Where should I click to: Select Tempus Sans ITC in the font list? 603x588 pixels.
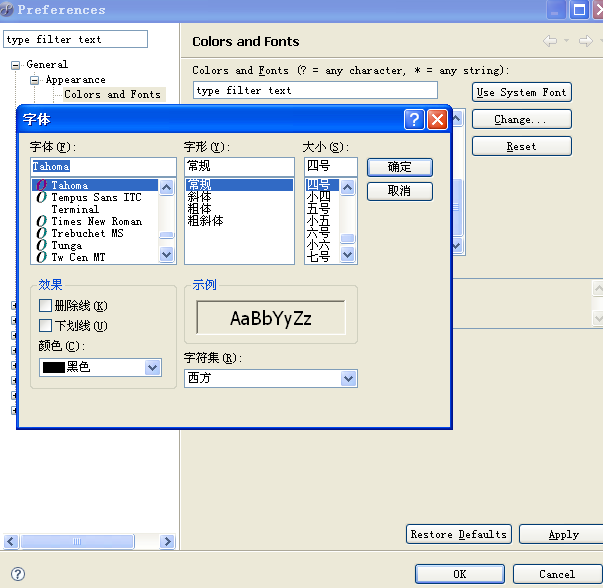coord(96,197)
